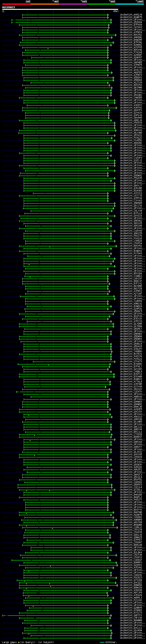Click the purple ~60% identity legend segment
146x644 pixels.
(x=73, y=4)
